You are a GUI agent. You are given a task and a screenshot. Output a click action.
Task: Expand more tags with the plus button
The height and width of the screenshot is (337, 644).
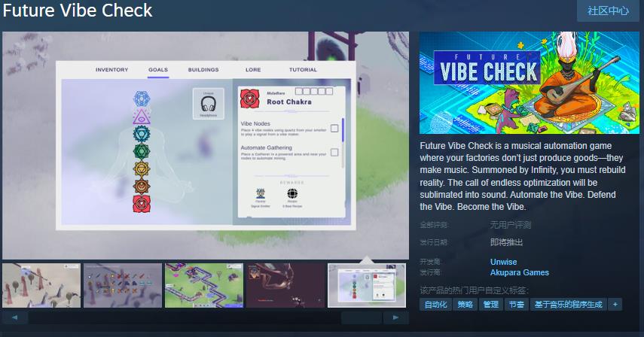(615, 305)
